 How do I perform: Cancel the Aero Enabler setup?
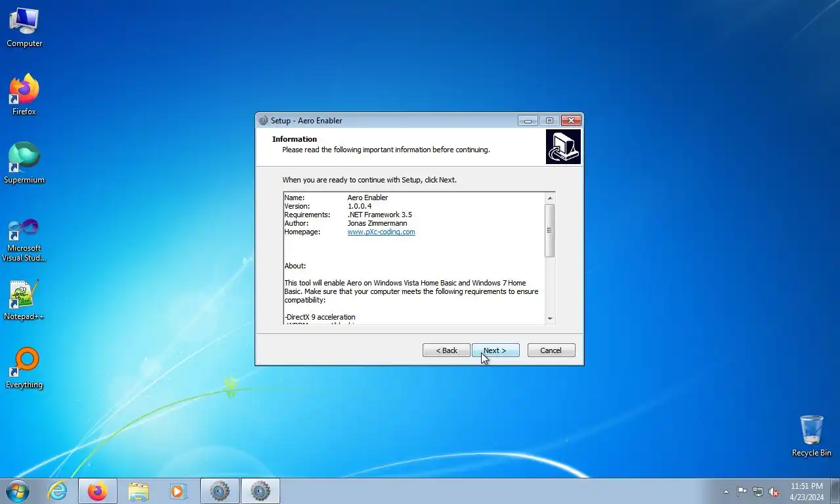pos(551,350)
